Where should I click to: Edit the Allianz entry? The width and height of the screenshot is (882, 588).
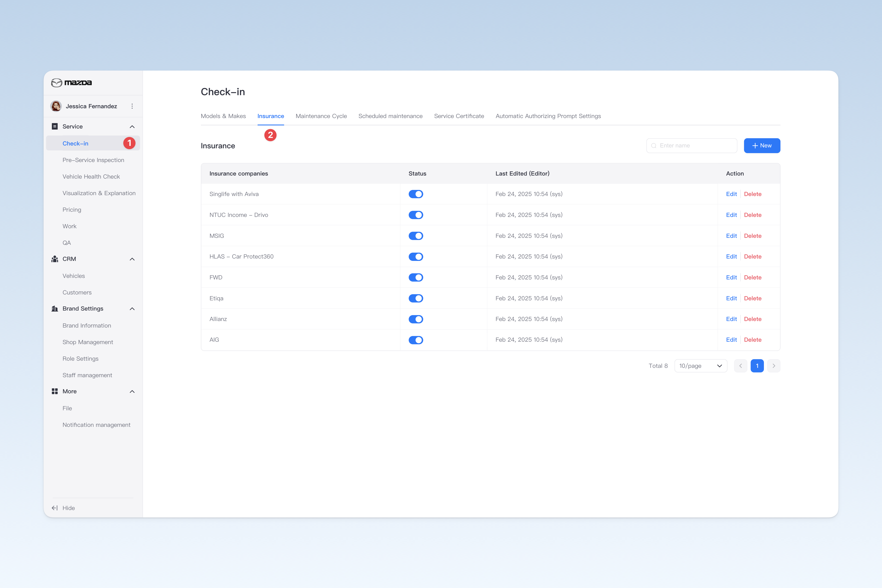pos(731,319)
